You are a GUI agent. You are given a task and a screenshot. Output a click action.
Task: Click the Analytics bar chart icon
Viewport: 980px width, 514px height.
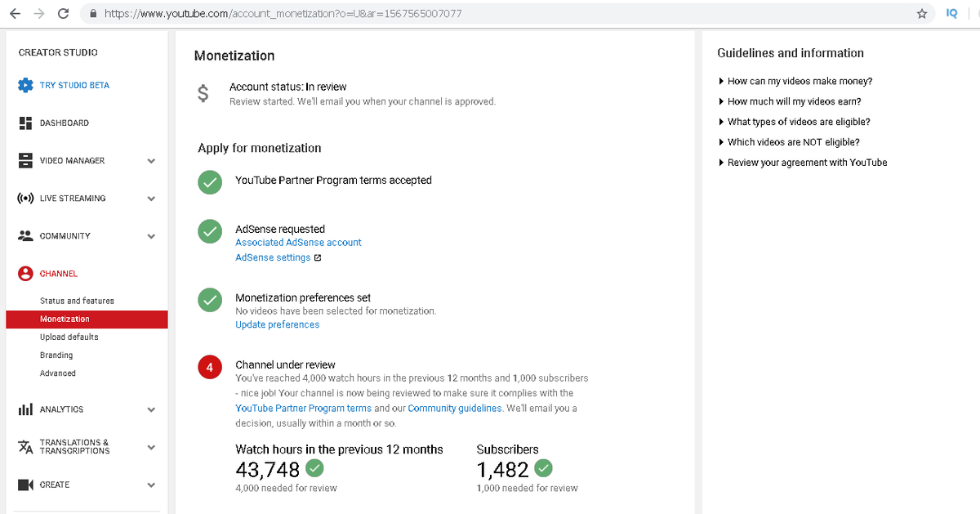(25, 409)
